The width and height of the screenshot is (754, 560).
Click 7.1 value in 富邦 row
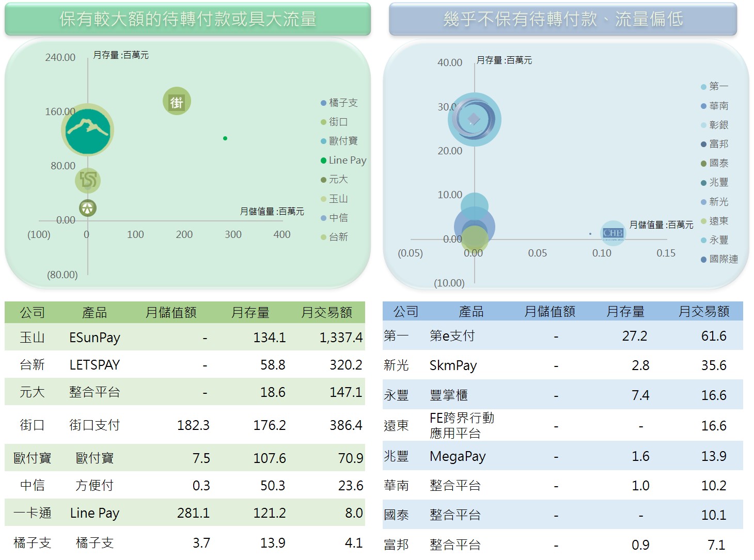[716, 545]
